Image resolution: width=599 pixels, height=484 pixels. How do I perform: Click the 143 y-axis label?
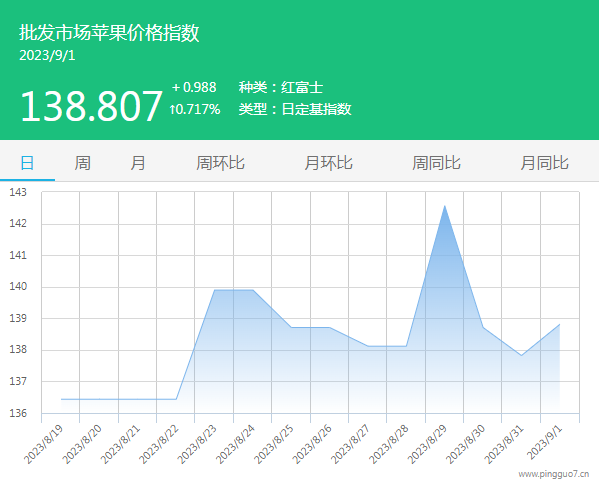(18, 192)
